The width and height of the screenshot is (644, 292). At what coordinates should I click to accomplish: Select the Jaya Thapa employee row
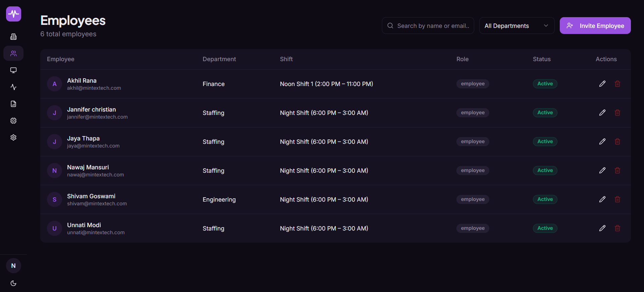[336, 142]
